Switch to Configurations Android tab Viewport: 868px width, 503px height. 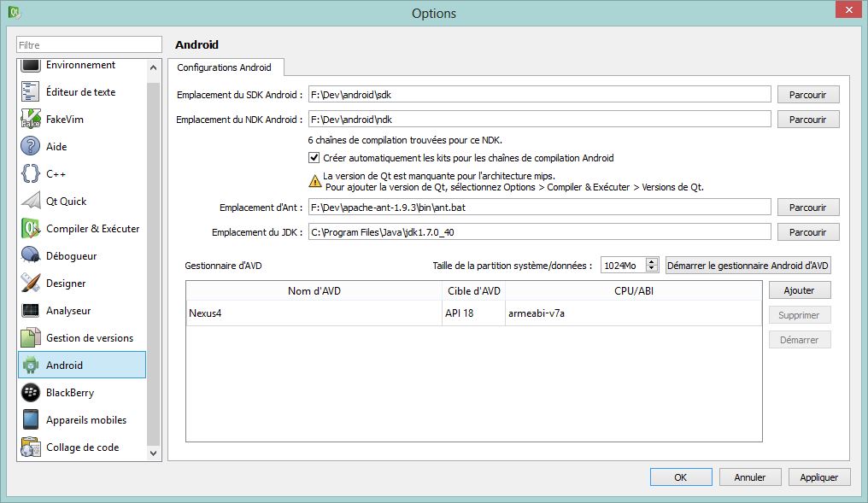pos(224,67)
